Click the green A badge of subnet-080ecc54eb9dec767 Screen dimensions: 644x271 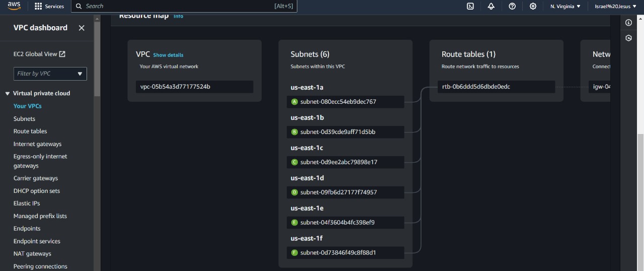point(295,102)
